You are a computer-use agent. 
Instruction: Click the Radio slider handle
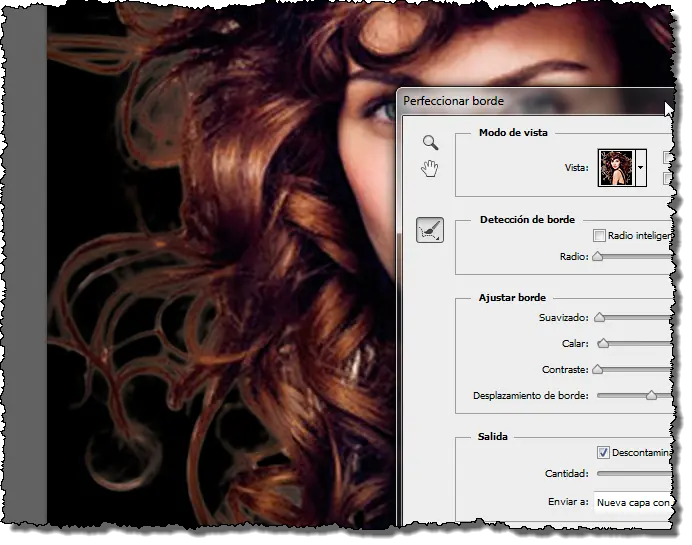[x=598, y=256]
